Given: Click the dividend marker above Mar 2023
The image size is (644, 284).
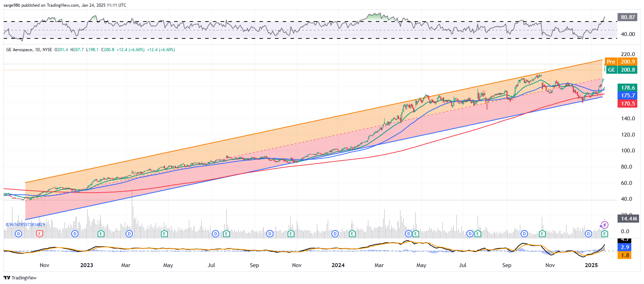Looking at the screenshot, I should coord(129,234).
